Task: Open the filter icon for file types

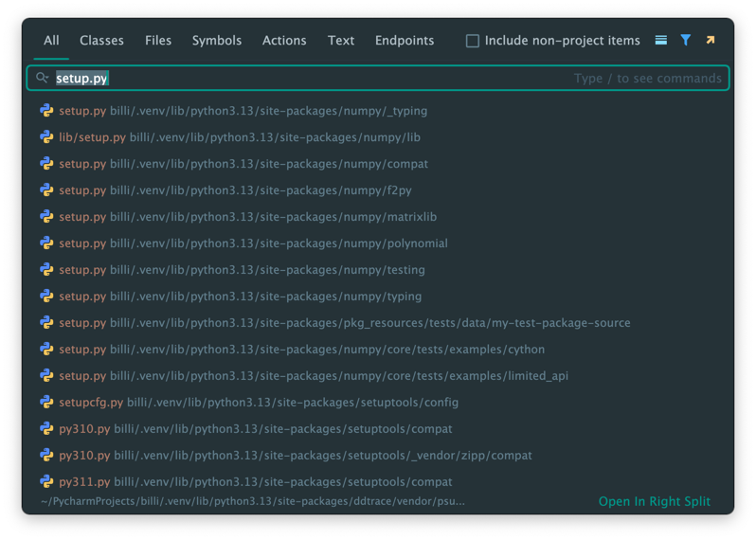Action: coord(686,41)
